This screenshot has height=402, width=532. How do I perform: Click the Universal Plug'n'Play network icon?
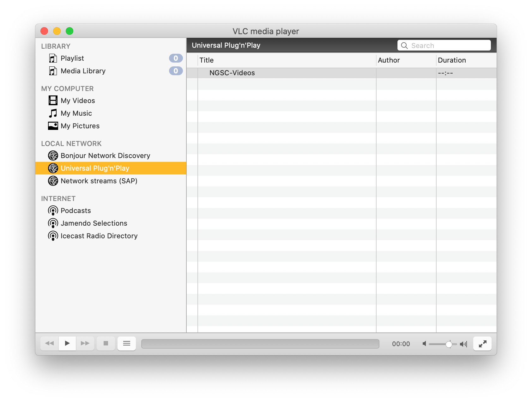tap(53, 168)
